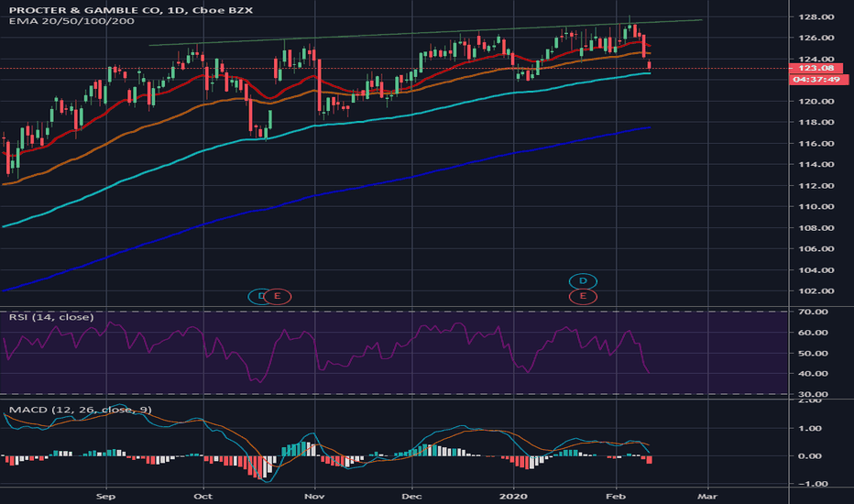The width and height of the screenshot is (854, 504).
Task: Click the MACD 0.00 axis label
Action: coord(812,456)
